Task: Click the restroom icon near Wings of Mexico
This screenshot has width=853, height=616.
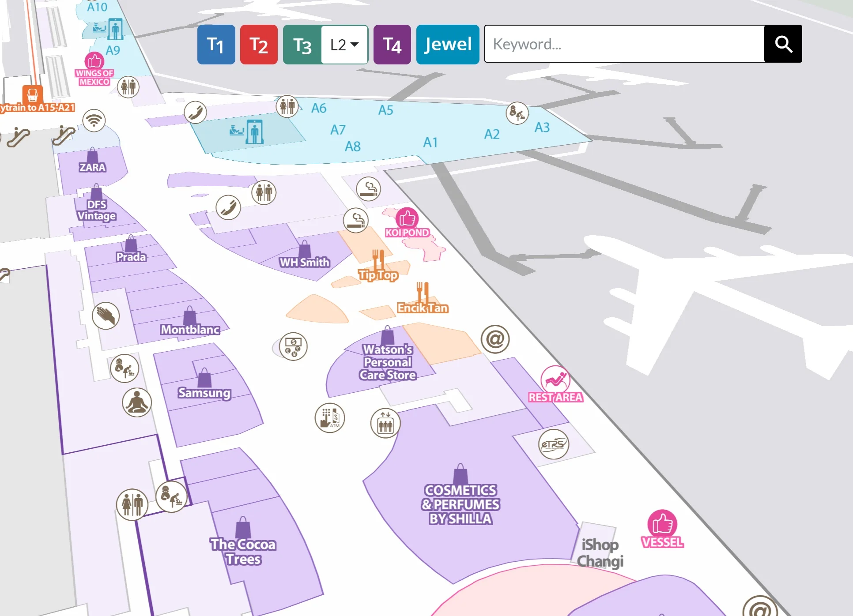Action: coord(128,86)
